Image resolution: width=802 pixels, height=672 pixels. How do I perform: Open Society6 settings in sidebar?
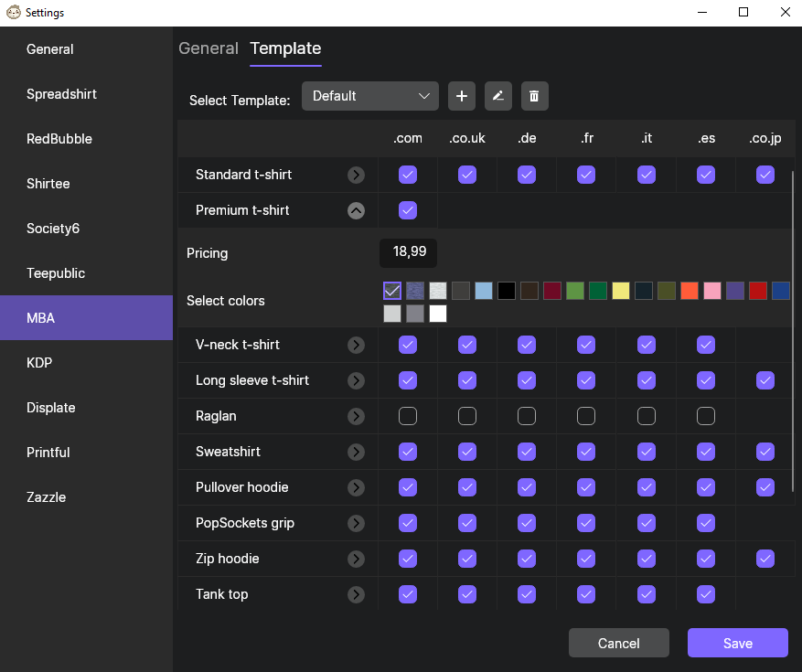tap(87, 229)
